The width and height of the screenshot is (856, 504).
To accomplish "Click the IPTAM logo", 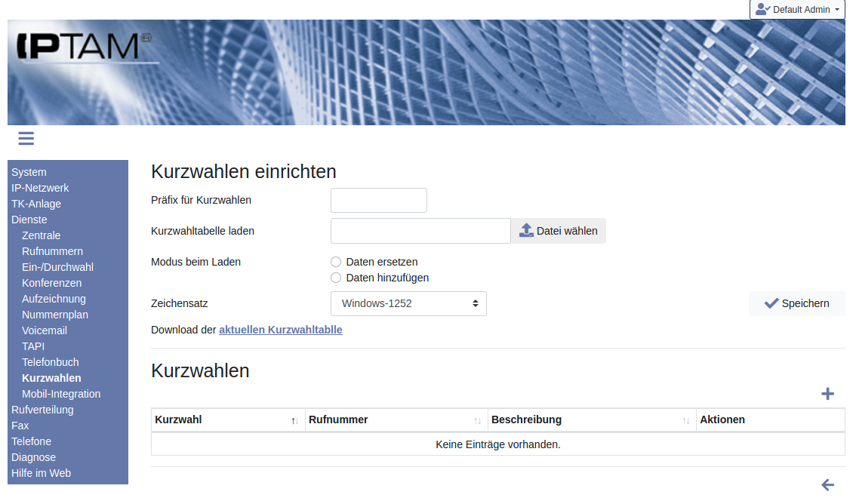I will tap(85, 47).
